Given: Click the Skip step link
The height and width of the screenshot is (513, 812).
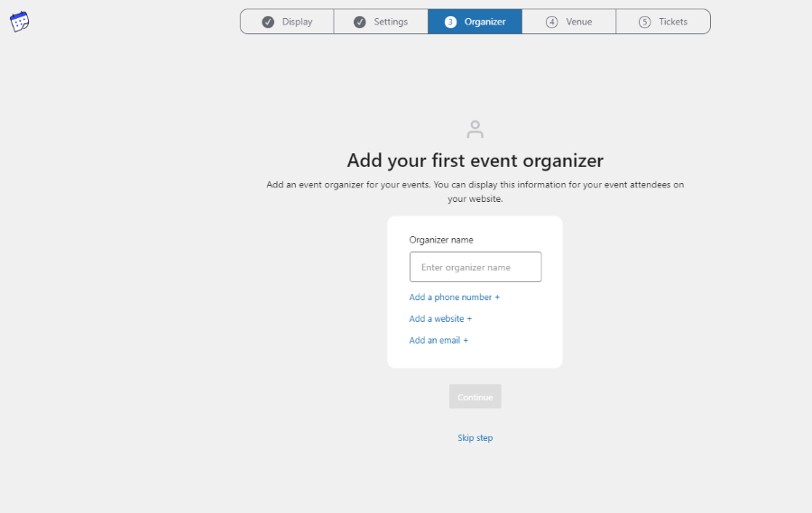Looking at the screenshot, I should (475, 438).
